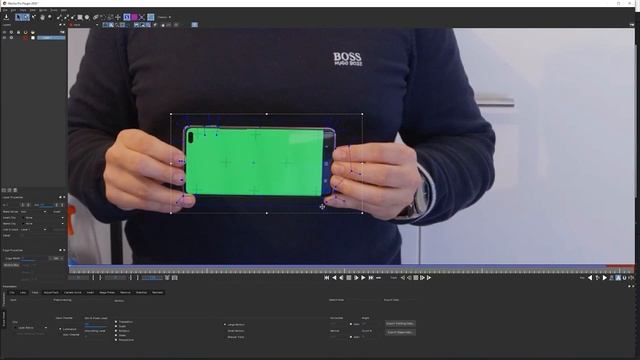Toggle the Shear motion checkbox
The width and height of the screenshot is (640, 360).
[116, 335]
